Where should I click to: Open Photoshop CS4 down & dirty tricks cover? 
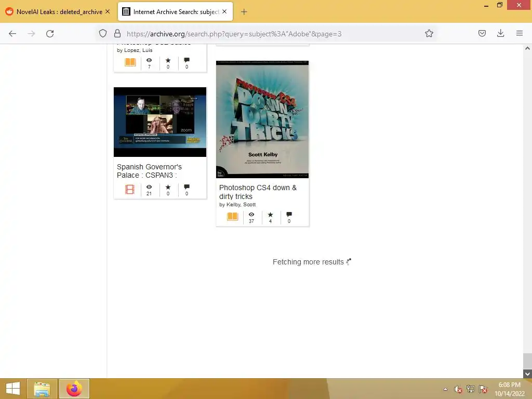262,119
